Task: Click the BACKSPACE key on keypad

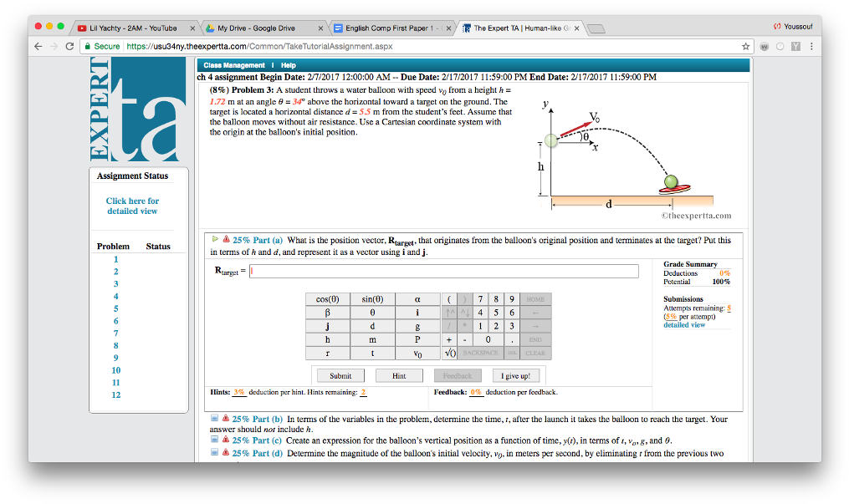Action: tap(480, 353)
